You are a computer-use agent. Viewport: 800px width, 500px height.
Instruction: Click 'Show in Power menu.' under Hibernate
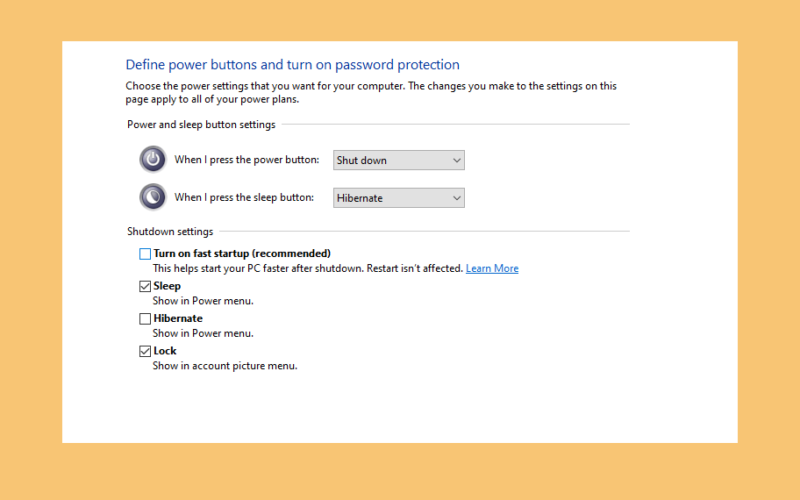point(203,333)
